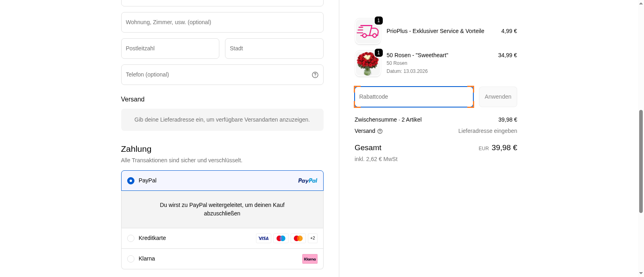Viewport: 644px width, 277px height.
Task: Click into the Postleitzahl field
Action: click(170, 49)
